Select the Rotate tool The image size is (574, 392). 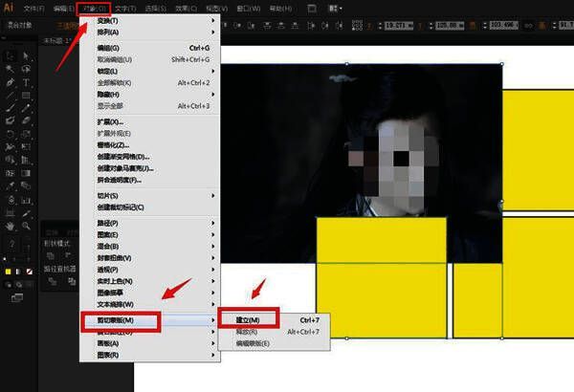(x=10, y=134)
